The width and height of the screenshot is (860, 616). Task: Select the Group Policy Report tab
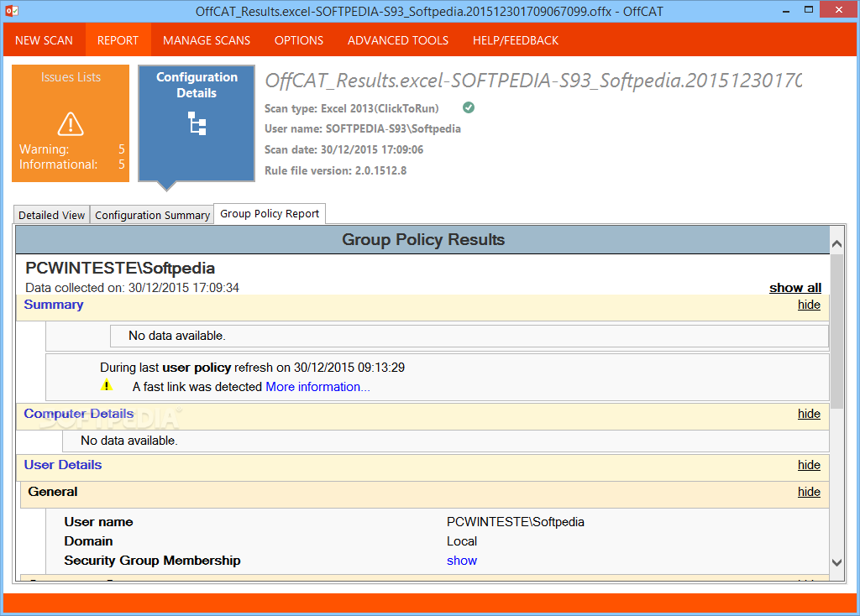point(270,214)
